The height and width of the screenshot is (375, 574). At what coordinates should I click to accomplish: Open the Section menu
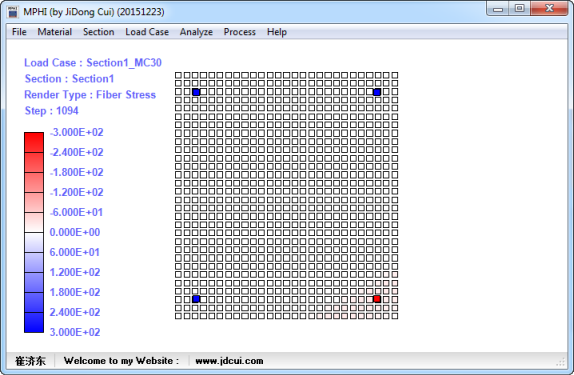pyautogui.click(x=98, y=32)
